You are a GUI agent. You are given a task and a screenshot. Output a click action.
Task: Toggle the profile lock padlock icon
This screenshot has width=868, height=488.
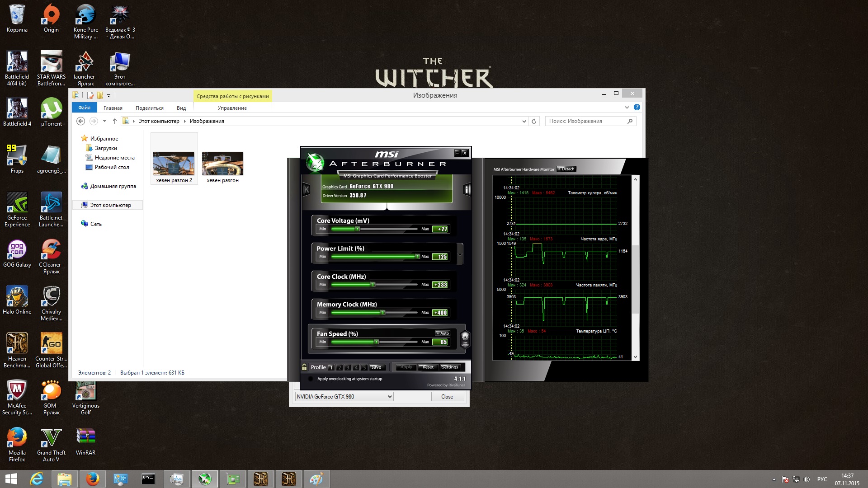click(304, 367)
